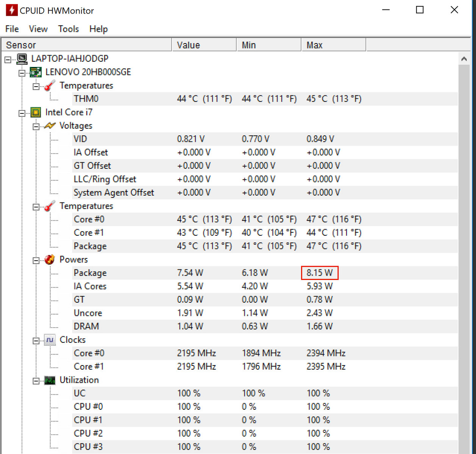Minimize the HWMonitor window
This screenshot has width=476, height=454.
click(x=386, y=10)
